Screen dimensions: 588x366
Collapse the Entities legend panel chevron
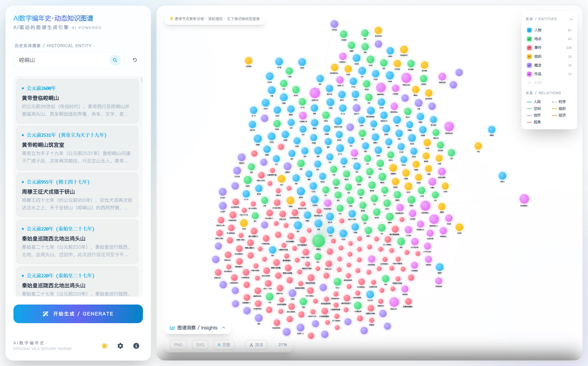[x=571, y=19]
